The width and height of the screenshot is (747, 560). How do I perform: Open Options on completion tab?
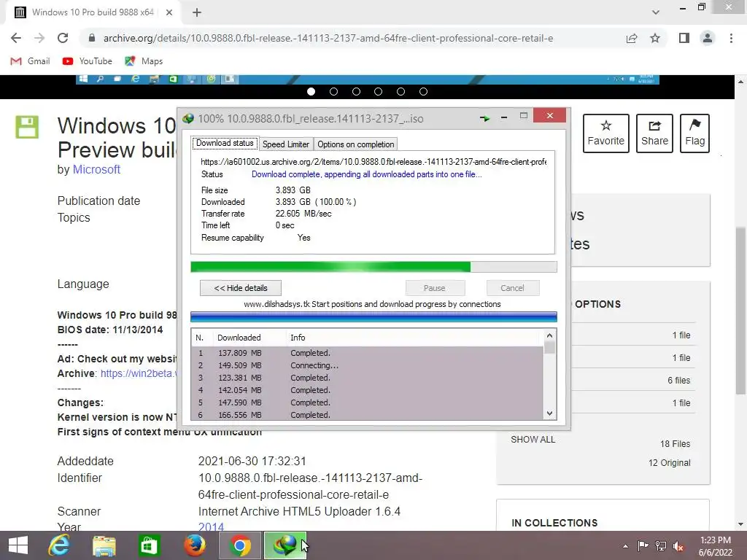[x=355, y=144]
